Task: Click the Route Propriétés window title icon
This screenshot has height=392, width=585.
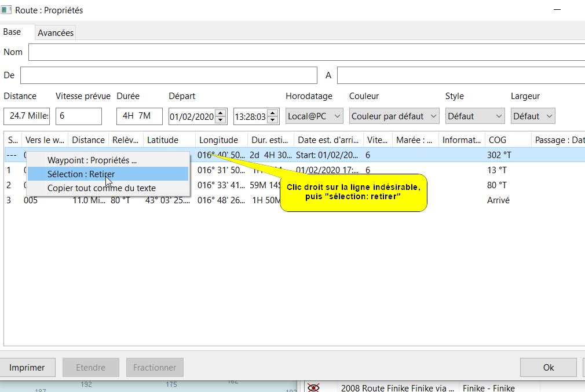Action: (6, 10)
